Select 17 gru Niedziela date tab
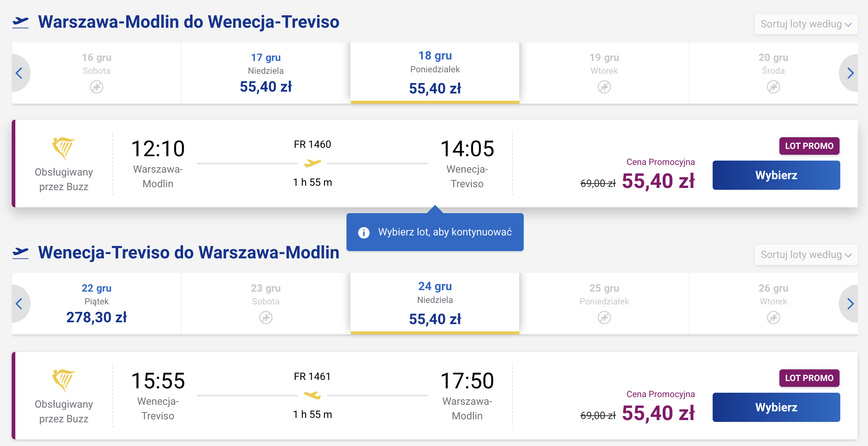The height and width of the screenshot is (446, 868). tap(266, 73)
